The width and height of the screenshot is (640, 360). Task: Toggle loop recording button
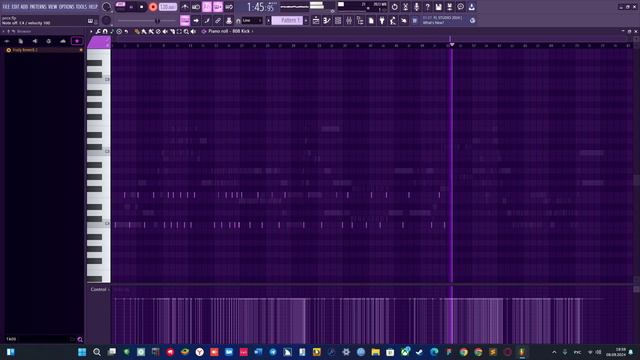click(229, 7)
